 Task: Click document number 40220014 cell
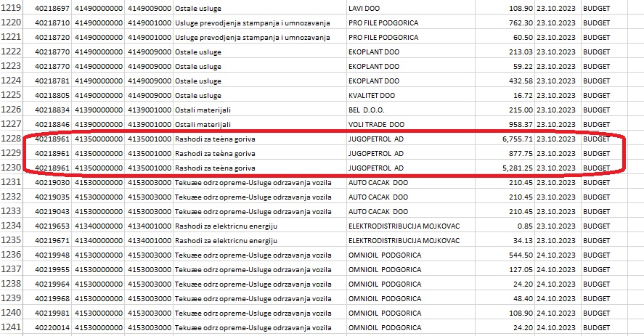47,327
